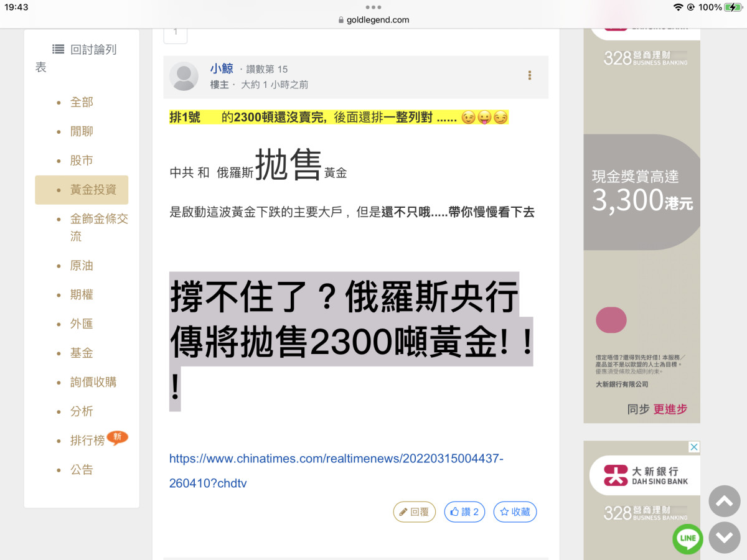Open post options three-dot menu
Image resolution: width=747 pixels, height=560 pixels.
530,76
